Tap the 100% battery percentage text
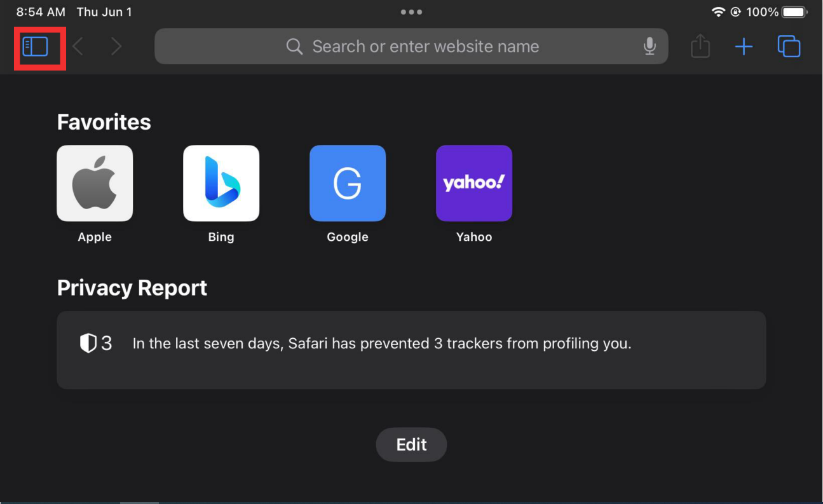 coord(763,12)
